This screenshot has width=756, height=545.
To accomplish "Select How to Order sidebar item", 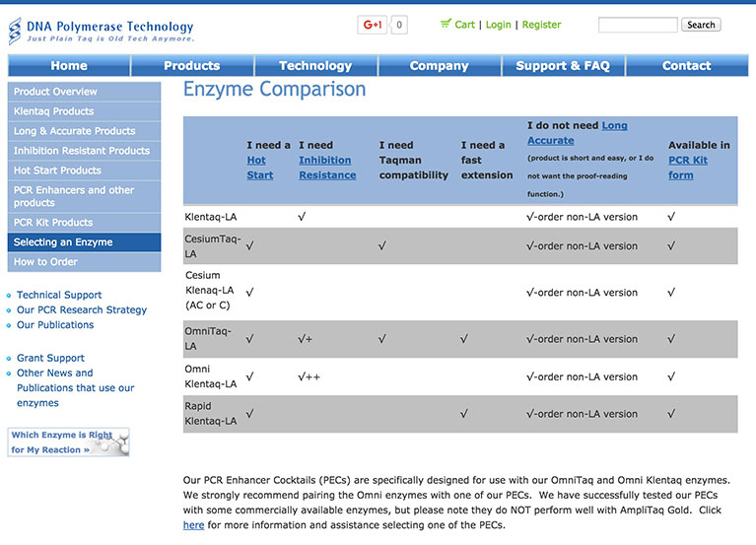I will (85, 262).
